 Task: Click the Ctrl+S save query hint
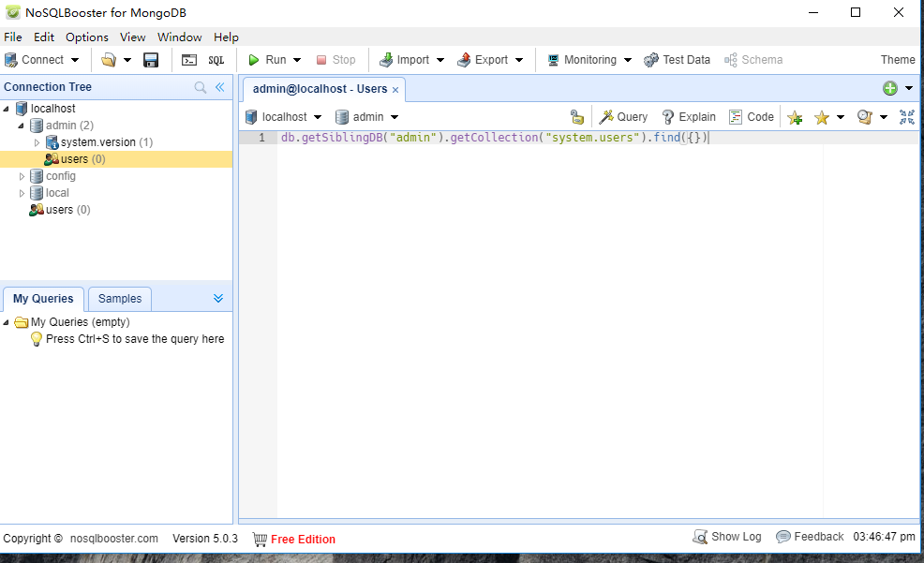(x=135, y=339)
